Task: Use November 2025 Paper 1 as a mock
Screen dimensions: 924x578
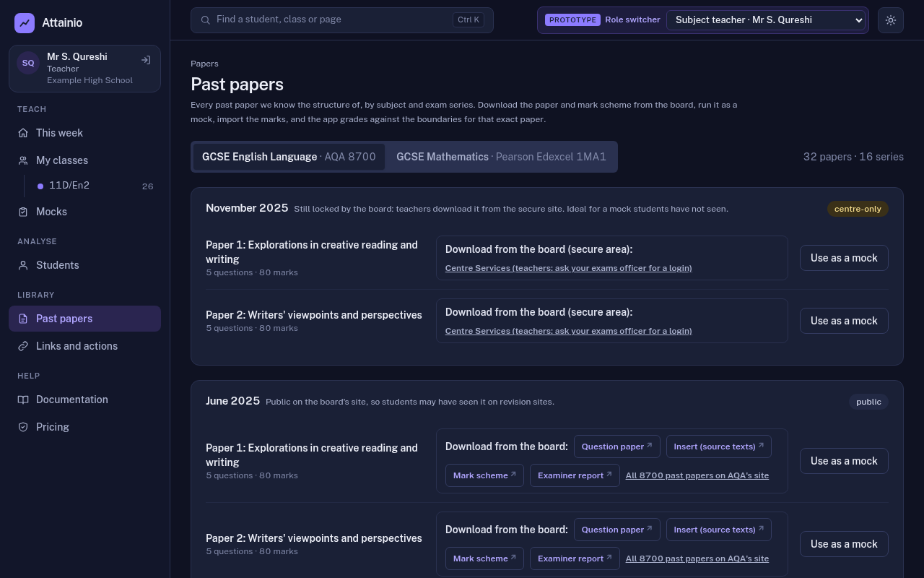Action: (844, 258)
